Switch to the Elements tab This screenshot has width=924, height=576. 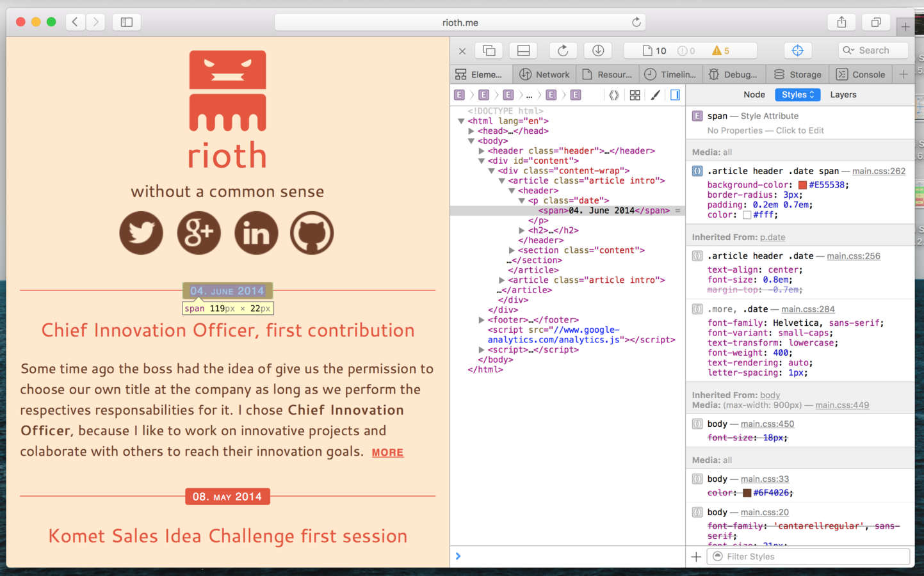[481, 74]
